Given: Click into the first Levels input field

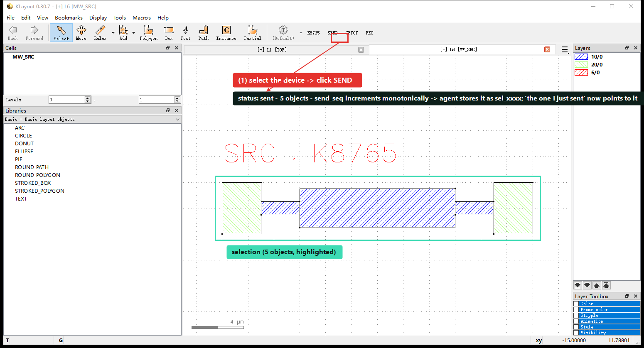Looking at the screenshot, I should [x=66, y=100].
